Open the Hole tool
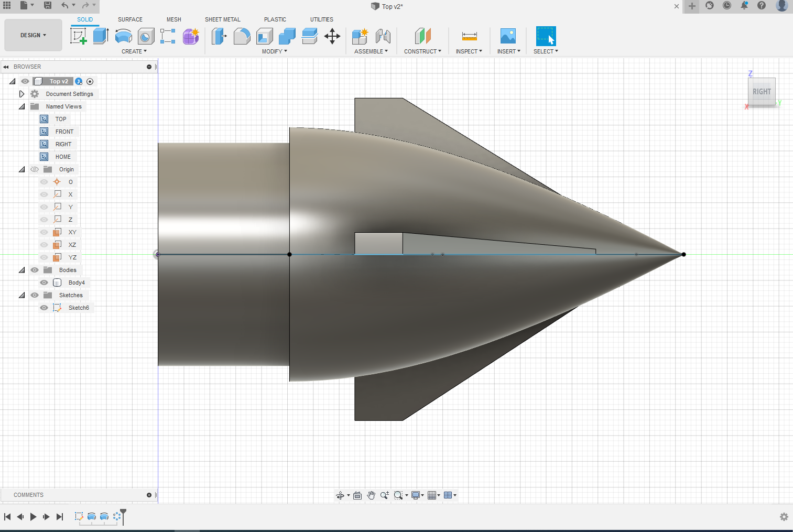This screenshot has height=532, width=793. (x=146, y=35)
